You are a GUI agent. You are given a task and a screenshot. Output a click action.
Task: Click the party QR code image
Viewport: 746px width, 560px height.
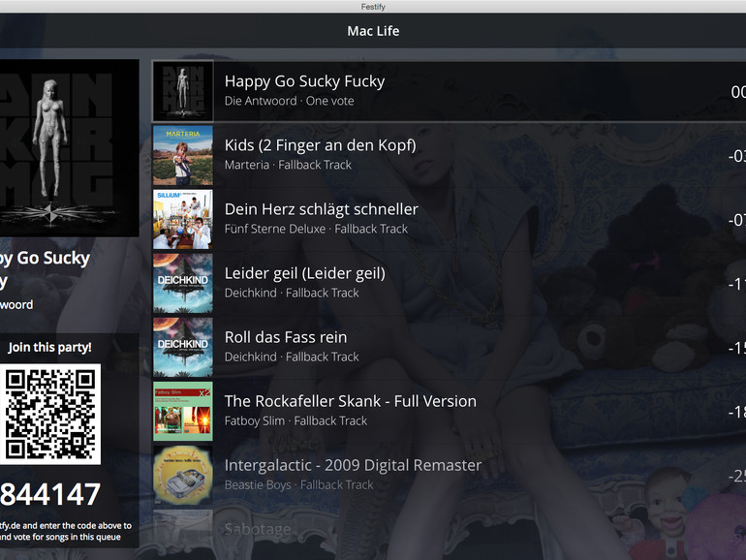coord(50,414)
